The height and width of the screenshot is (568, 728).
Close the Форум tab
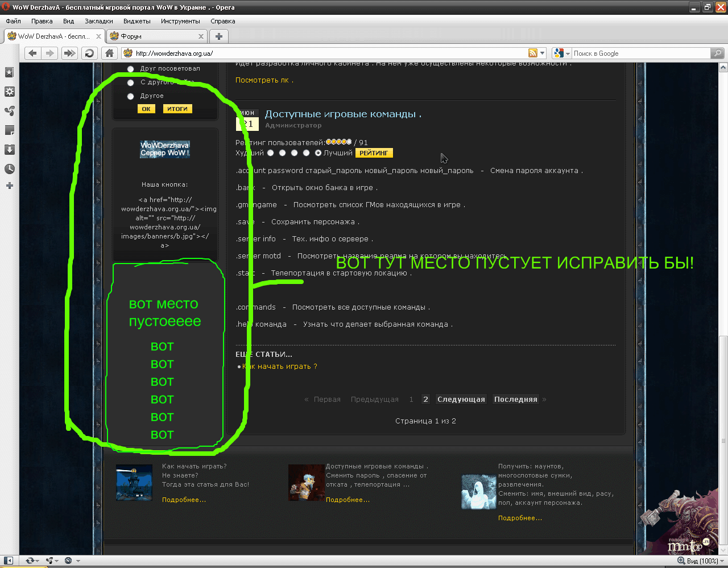tap(201, 36)
